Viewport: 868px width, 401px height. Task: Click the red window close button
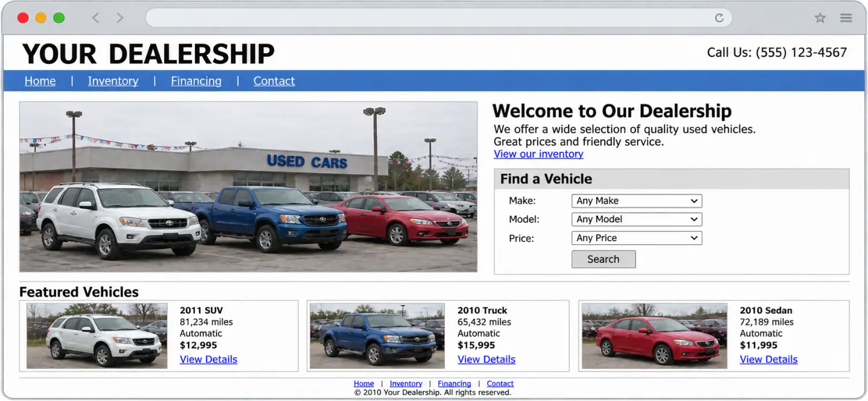pyautogui.click(x=23, y=18)
